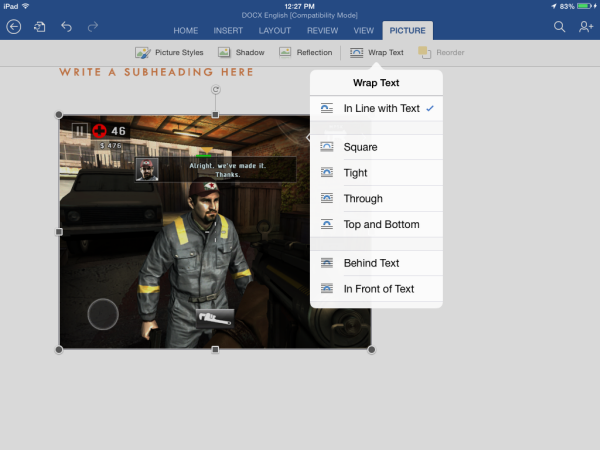Open document search magnifier

[560, 27]
